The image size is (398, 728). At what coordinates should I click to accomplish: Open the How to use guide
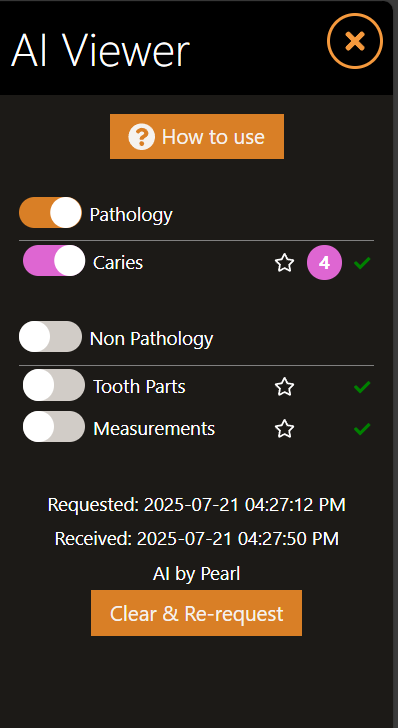(x=197, y=136)
